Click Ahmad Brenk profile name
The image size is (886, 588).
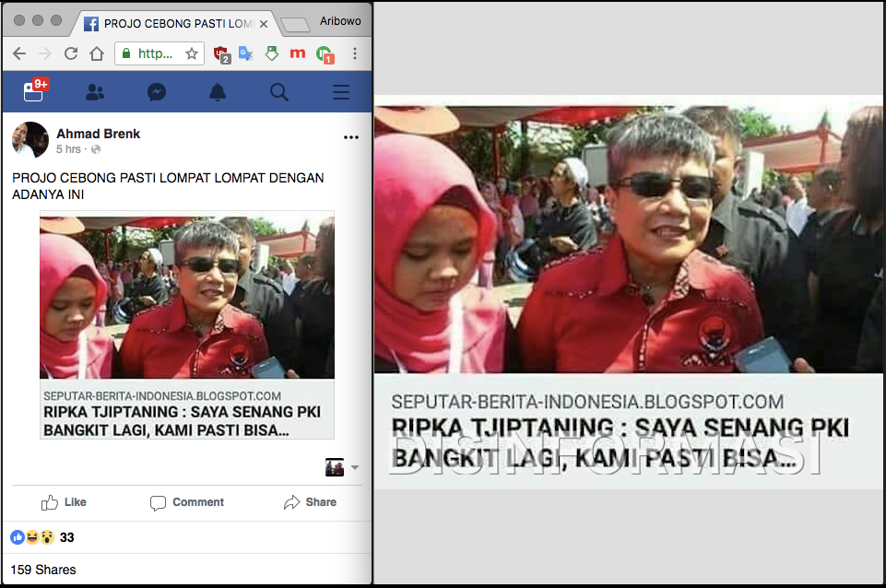tap(98, 134)
